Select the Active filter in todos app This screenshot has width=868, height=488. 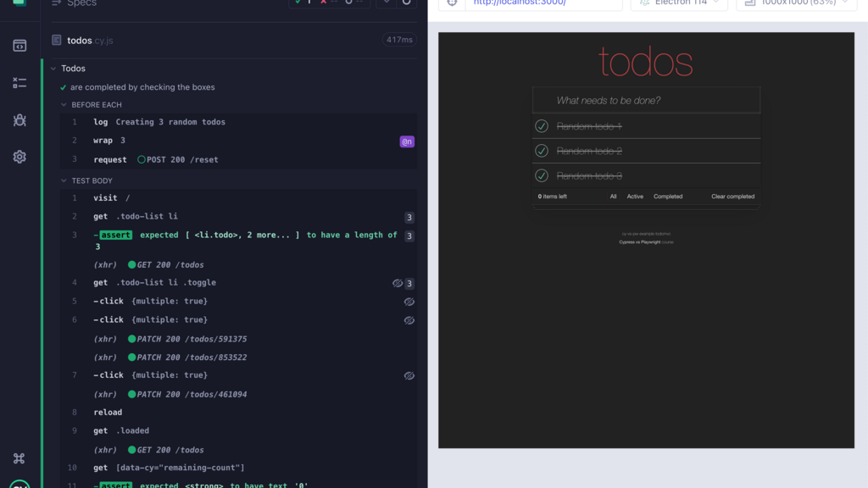(x=635, y=197)
